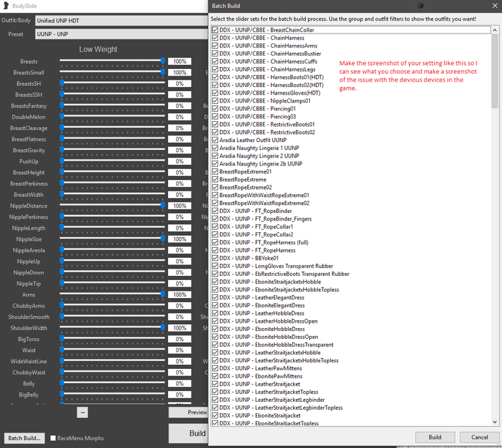This screenshot has width=502, height=448.
Task: Toggle BreastRopeExtreme checkbox
Action: pyautogui.click(x=215, y=179)
